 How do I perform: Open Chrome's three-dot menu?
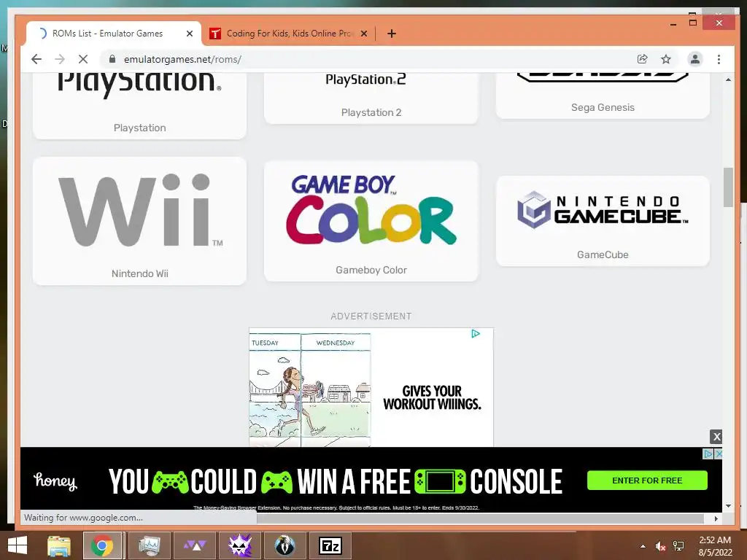pos(719,59)
